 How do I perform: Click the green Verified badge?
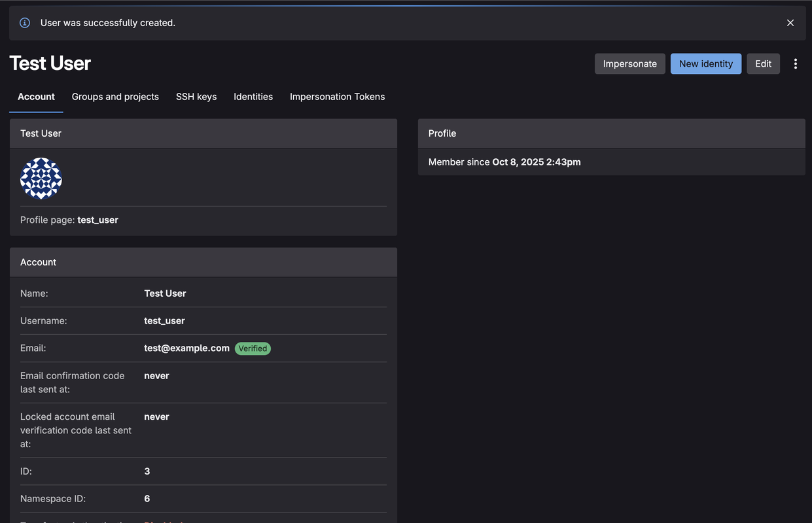[253, 348]
